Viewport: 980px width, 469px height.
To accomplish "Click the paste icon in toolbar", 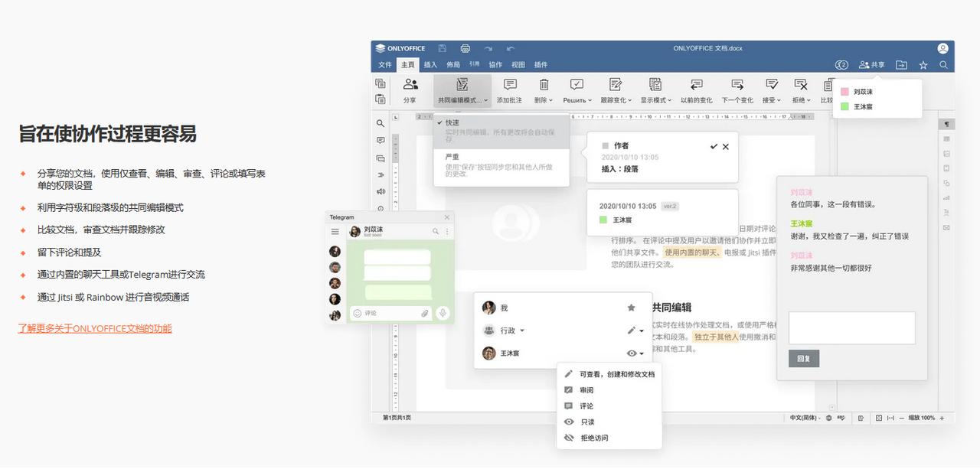I will click(x=381, y=99).
